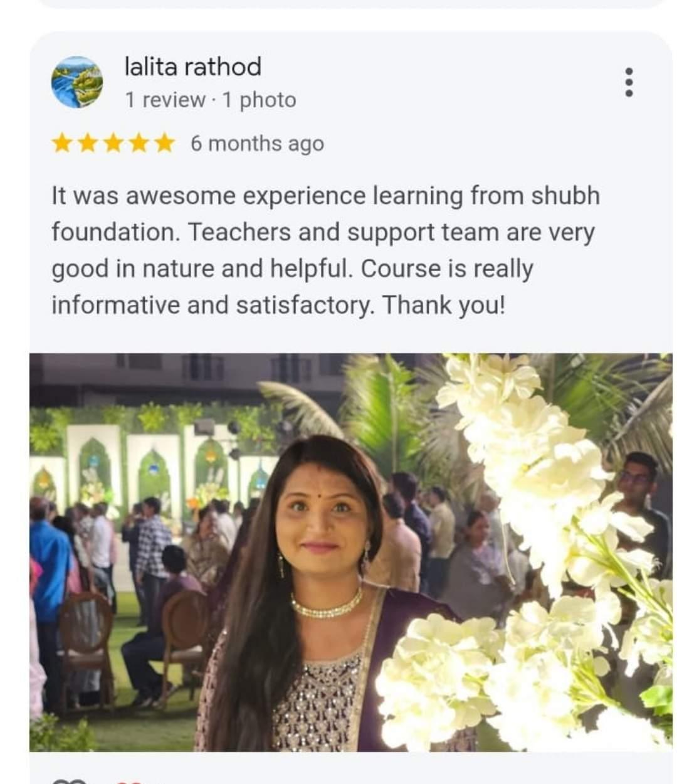Tap lalita rathod's round profile avatar
The height and width of the screenshot is (784, 677).
click(x=77, y=82)
